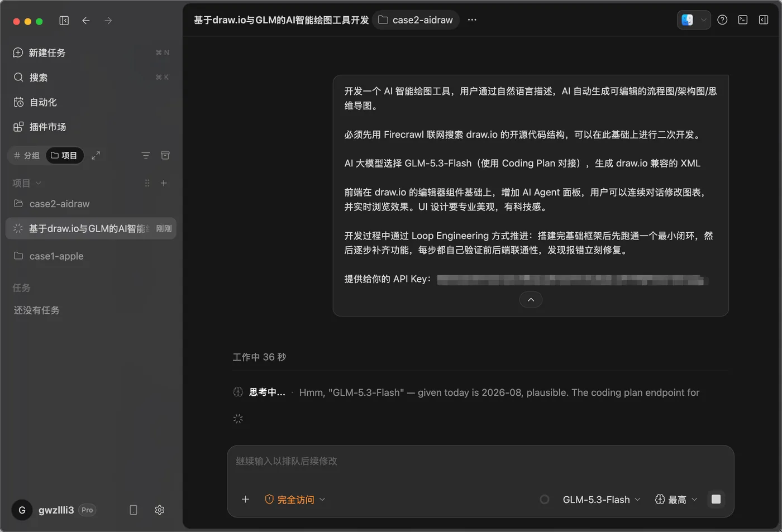Expand the 思考中 thinking section
Viewport: 782px width, 532px height.
click(x=267, y=392)
